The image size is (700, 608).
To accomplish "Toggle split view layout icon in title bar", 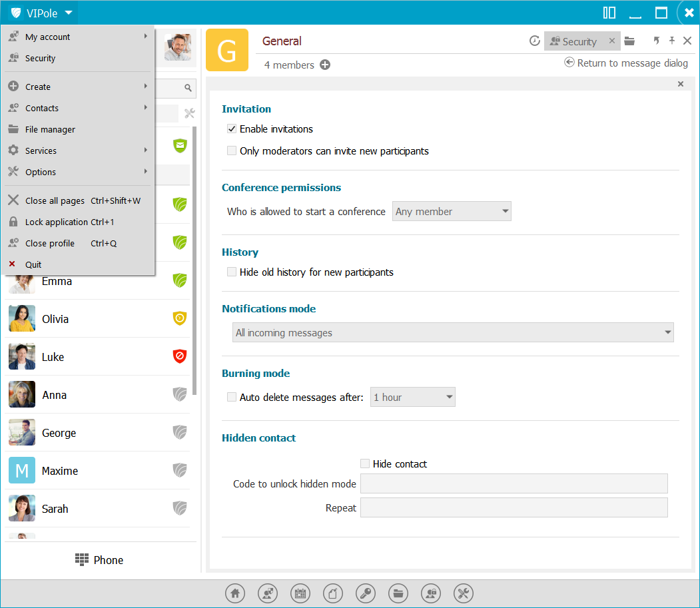I will (x=609, y=13).
